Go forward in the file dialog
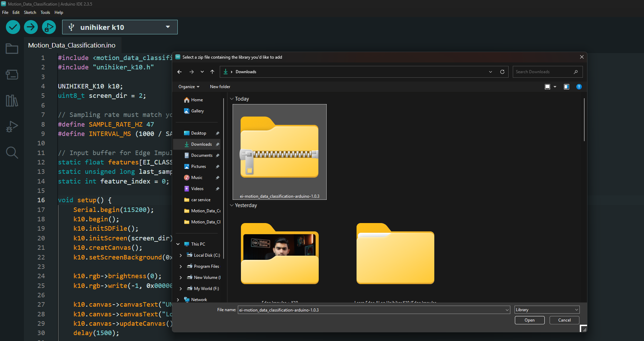644x341 pixels. [192, 72]
